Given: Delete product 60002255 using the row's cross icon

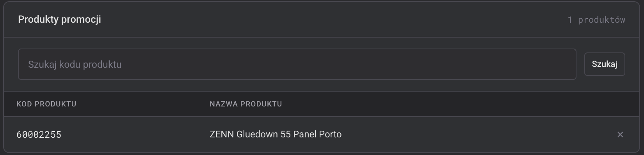Looking at the screenshot, I should click(x=620, y=135).
